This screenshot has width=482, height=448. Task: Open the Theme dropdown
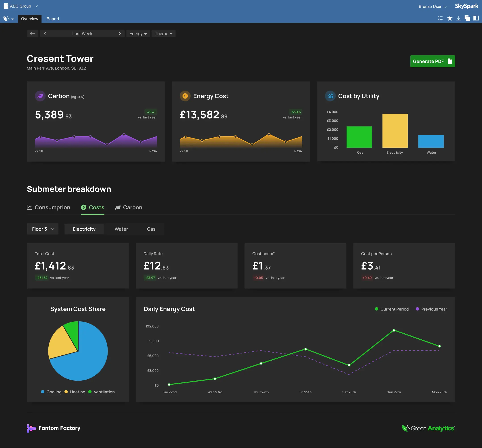163,33
